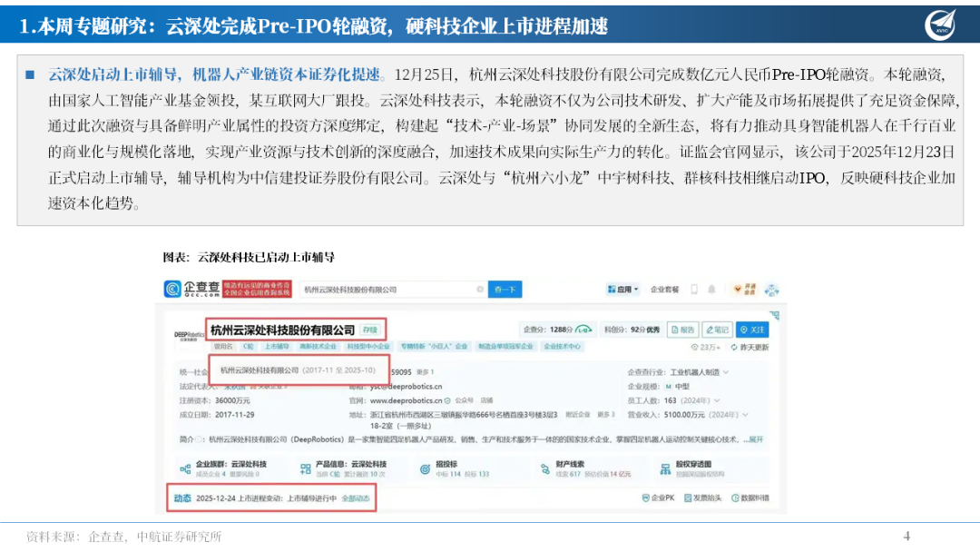Click the 企业PK icon
Image resolution: width=980 pixels, height=552 pixels.
click(646, 498)
